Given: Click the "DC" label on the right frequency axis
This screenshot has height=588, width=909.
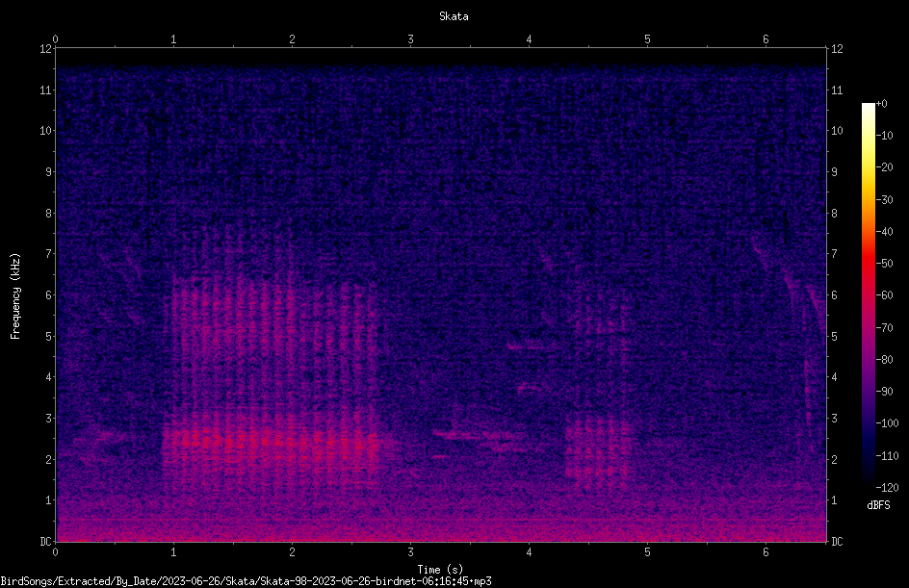Looking at the screenshot, I should point(837,542).
